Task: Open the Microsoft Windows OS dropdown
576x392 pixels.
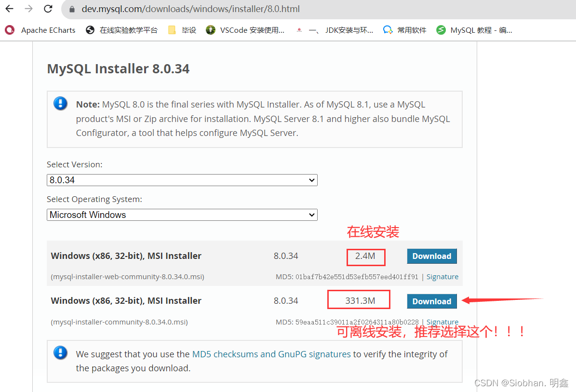Action: (x=182, y=215)
